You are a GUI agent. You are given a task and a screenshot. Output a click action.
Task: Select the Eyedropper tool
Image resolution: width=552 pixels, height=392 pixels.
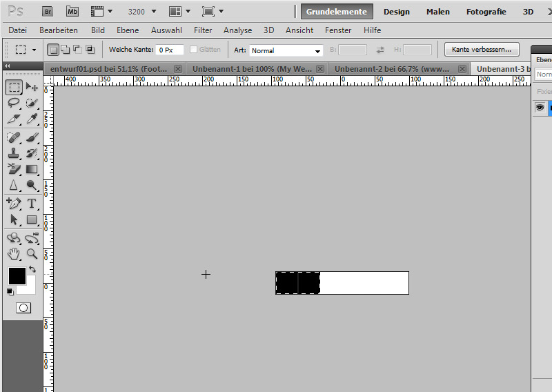(x=32, y=119)
